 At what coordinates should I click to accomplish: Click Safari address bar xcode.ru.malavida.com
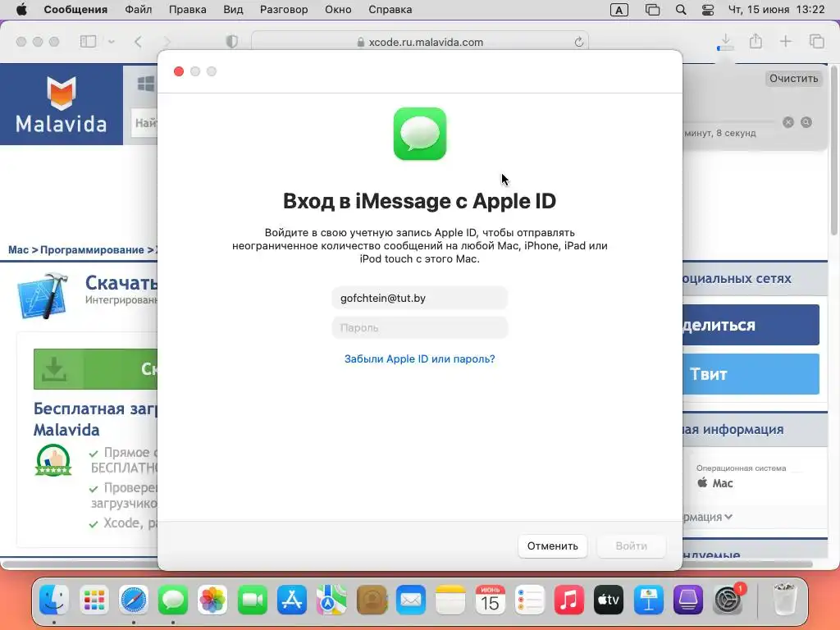[x=419, y=42]
